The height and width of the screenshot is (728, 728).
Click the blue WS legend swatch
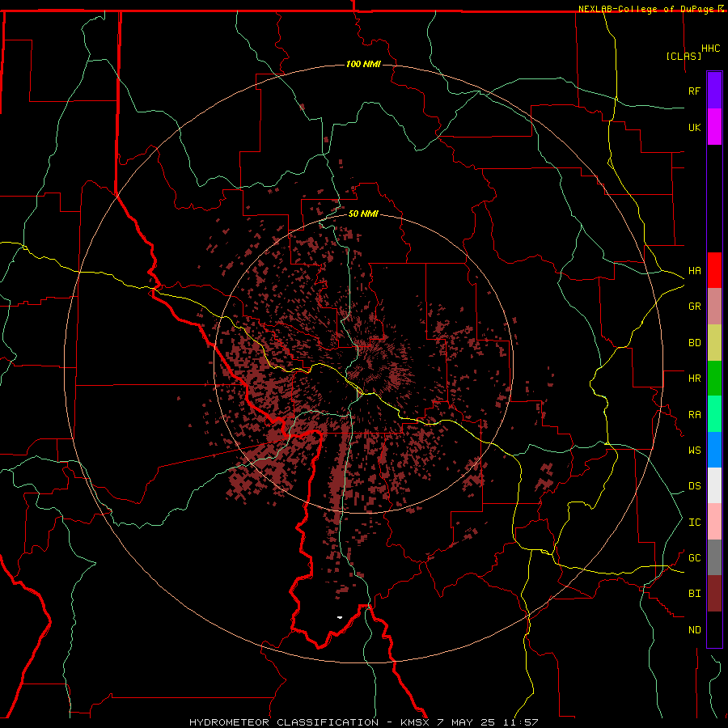(714, 450)
